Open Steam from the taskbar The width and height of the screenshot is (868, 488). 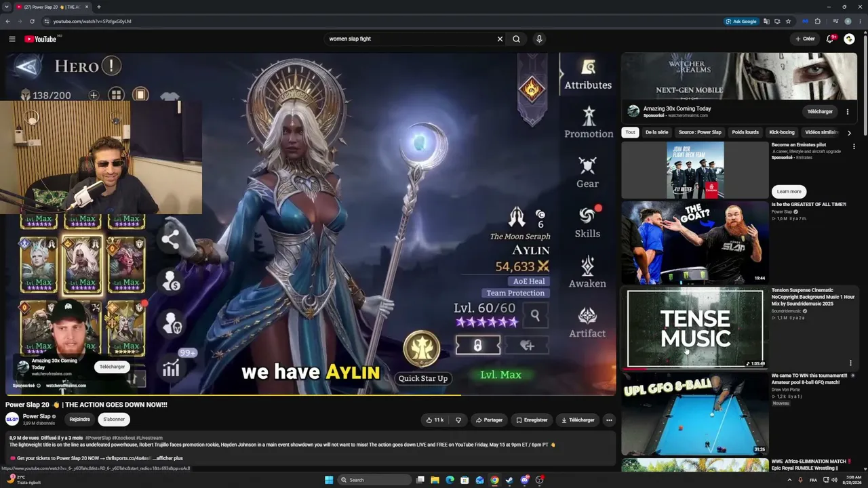pos(509,480)
